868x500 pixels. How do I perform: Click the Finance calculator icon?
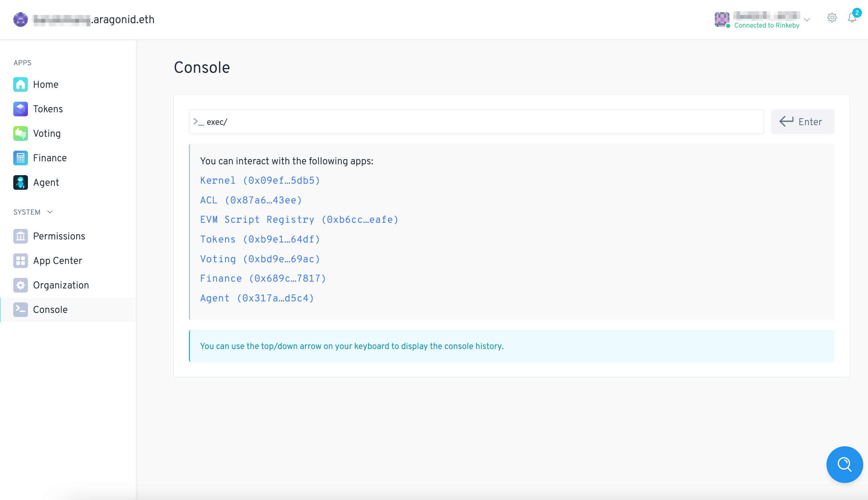(20, 158)
